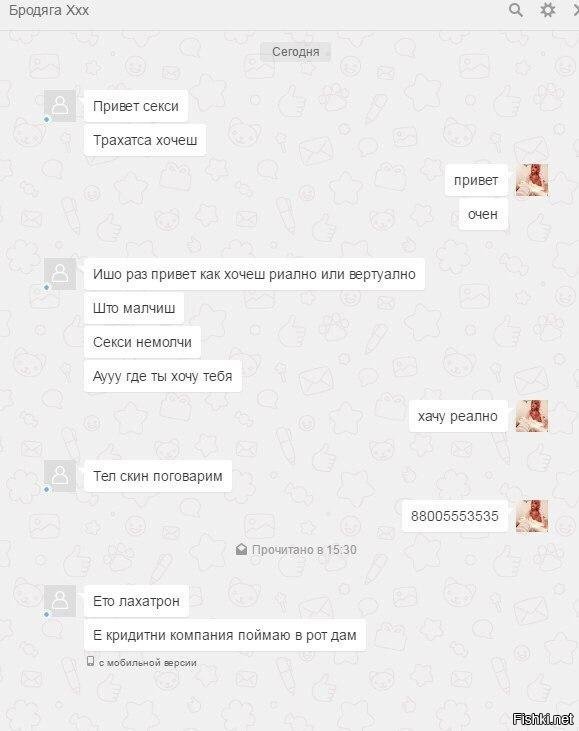579x731 pixels.
Task: Open the user photo next to 88005553535
Action: pyautogui.click(x=532, y=516)
